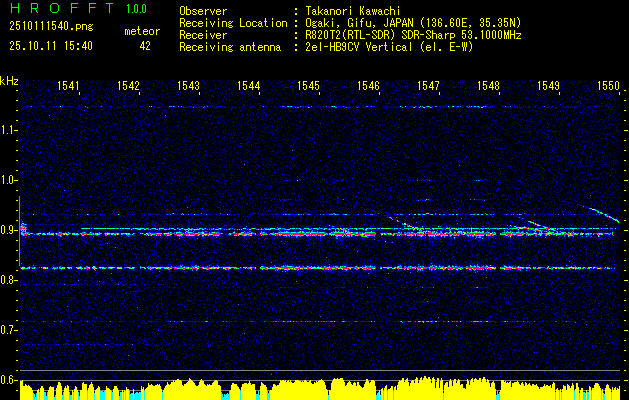Click the meteor count label
Viewport: 629px width, 400px height.
click(142, 31)
